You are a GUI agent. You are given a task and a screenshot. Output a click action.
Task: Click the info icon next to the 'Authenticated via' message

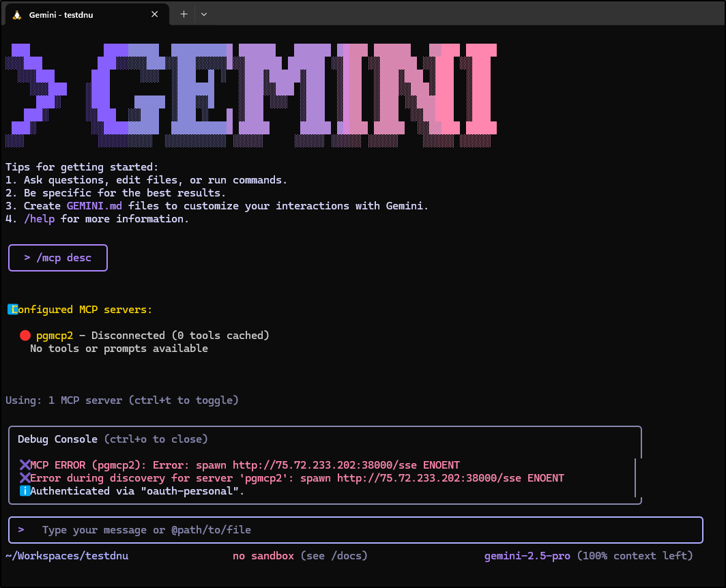point(25,491)
